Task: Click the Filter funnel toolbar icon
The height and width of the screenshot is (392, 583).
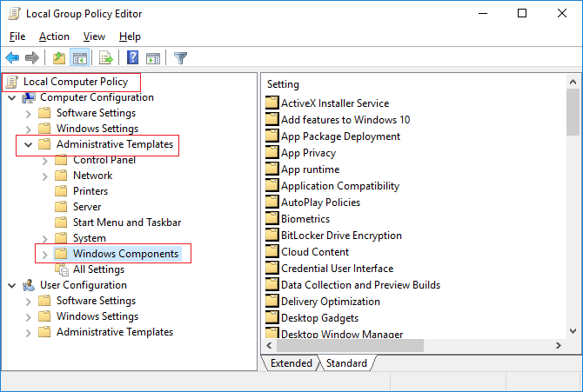Action: click(x=180, y=58)
